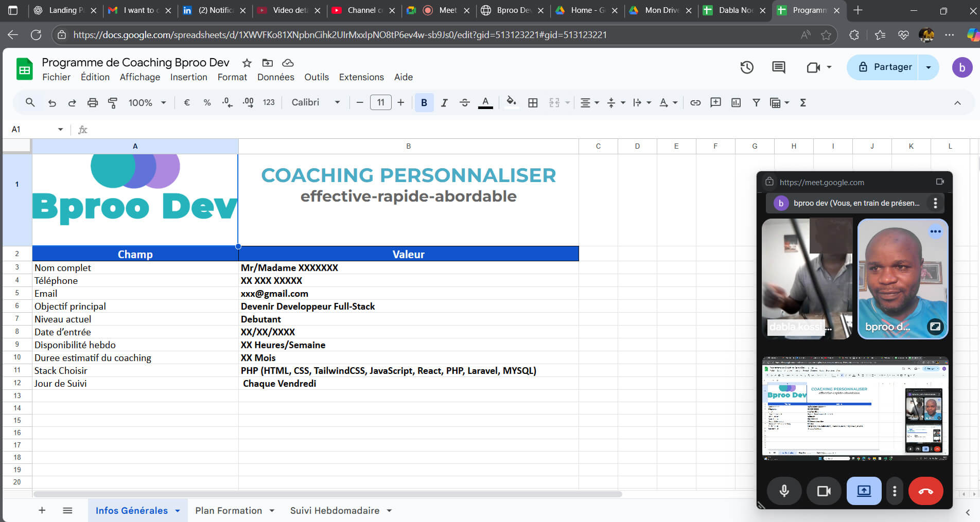
Task: Open the Données menu
Action: tap(276, 77)
